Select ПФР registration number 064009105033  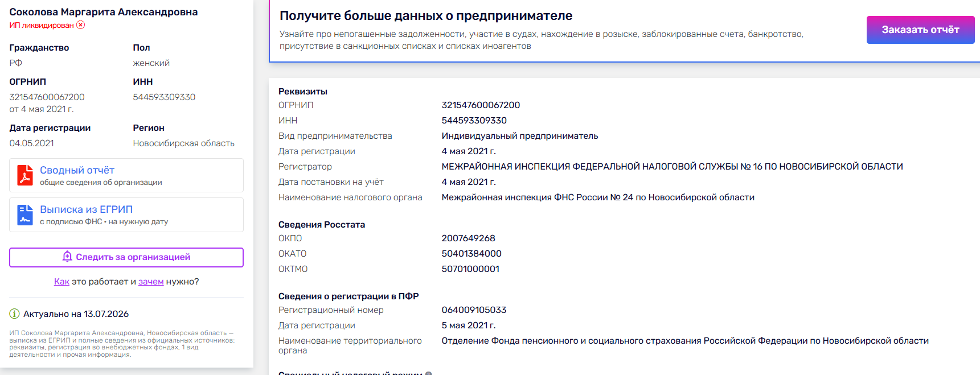(474, 310)
